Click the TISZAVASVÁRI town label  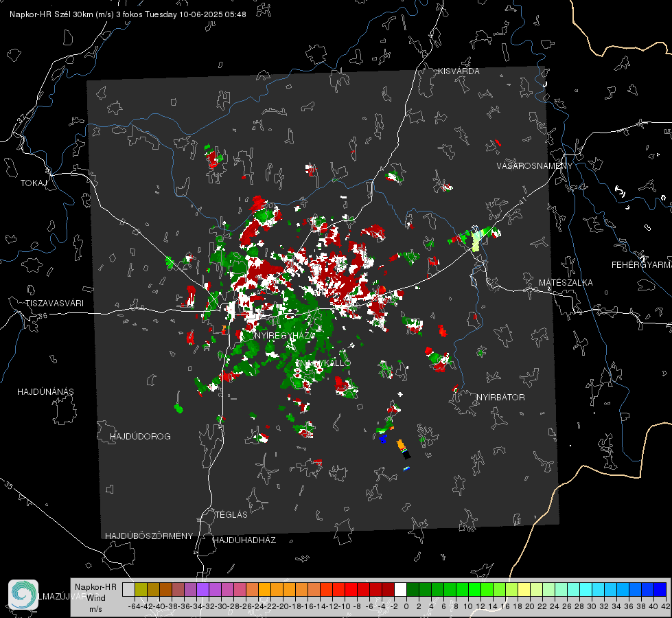[54, 304]
